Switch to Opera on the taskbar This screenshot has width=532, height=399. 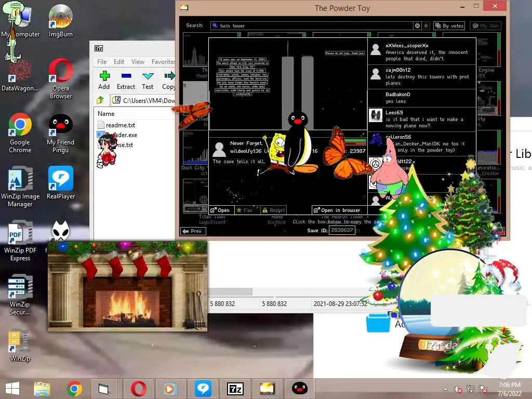coord(138,389)
